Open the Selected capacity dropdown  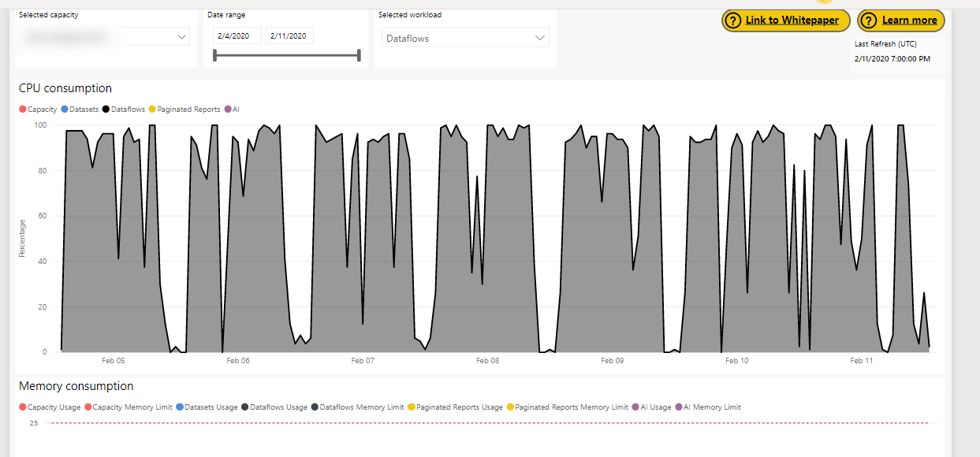[106, 37]
